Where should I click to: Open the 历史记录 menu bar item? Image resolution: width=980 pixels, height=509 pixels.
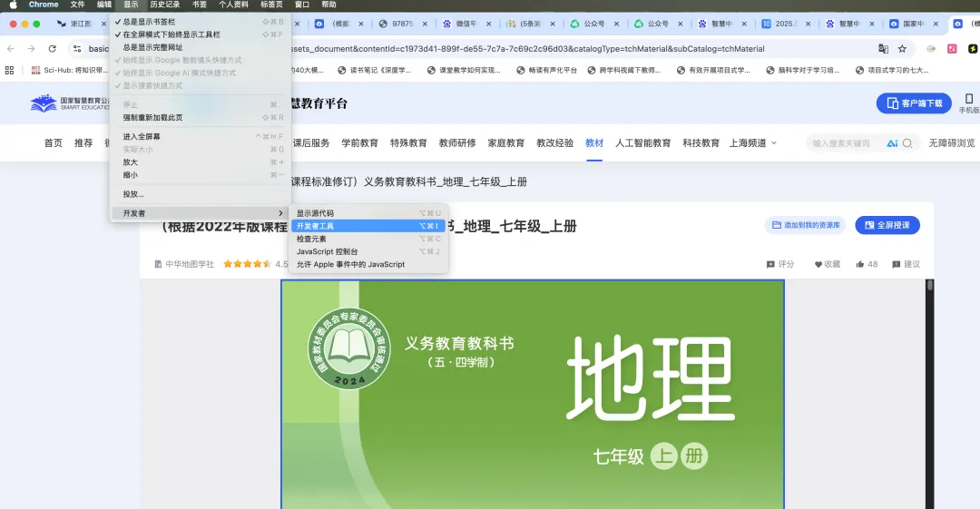pos(165,5)
